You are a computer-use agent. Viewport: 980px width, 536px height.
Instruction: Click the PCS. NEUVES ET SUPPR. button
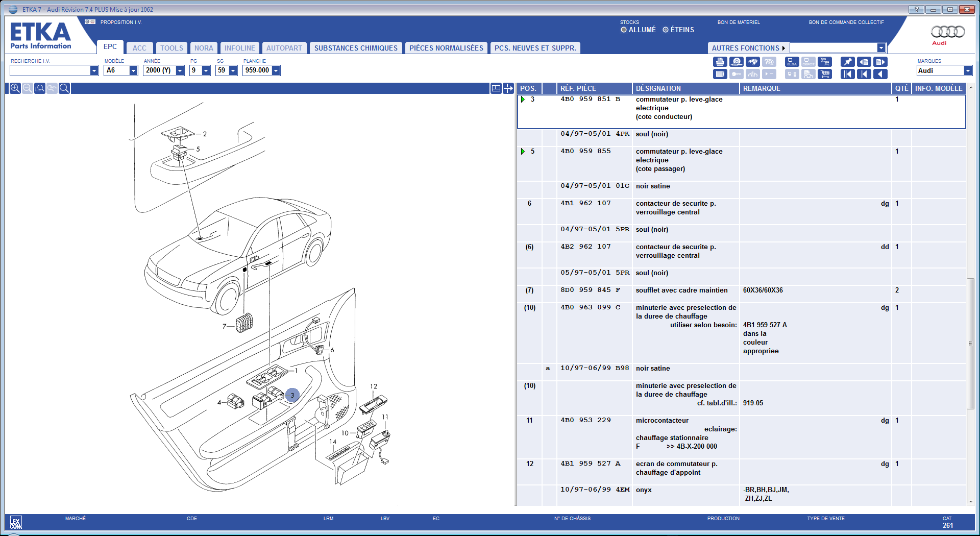(x=535, y=48)
